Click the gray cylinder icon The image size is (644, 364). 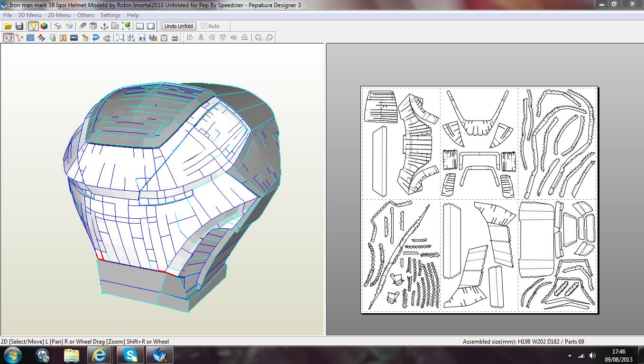[93, 26]
